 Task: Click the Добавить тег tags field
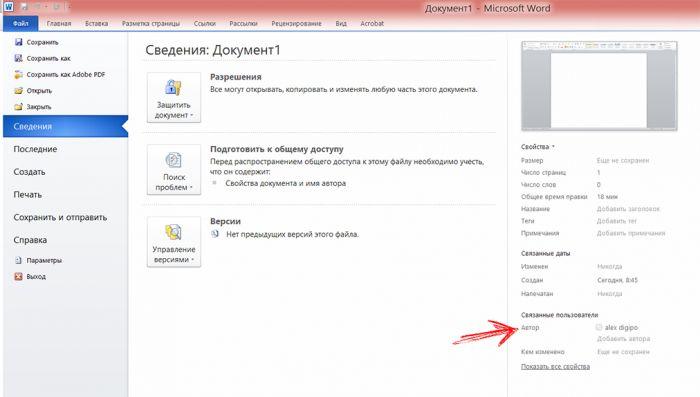(x=617, y=221)
